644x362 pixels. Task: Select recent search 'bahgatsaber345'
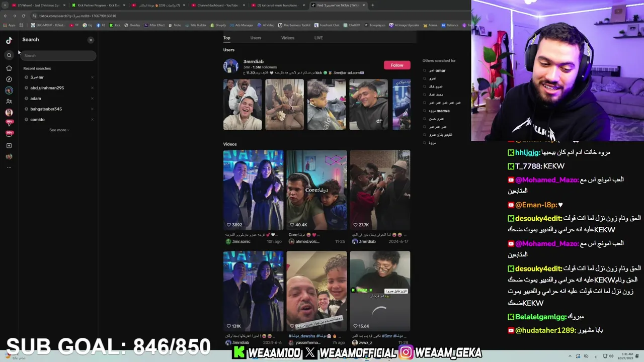[x=46, y=109]
